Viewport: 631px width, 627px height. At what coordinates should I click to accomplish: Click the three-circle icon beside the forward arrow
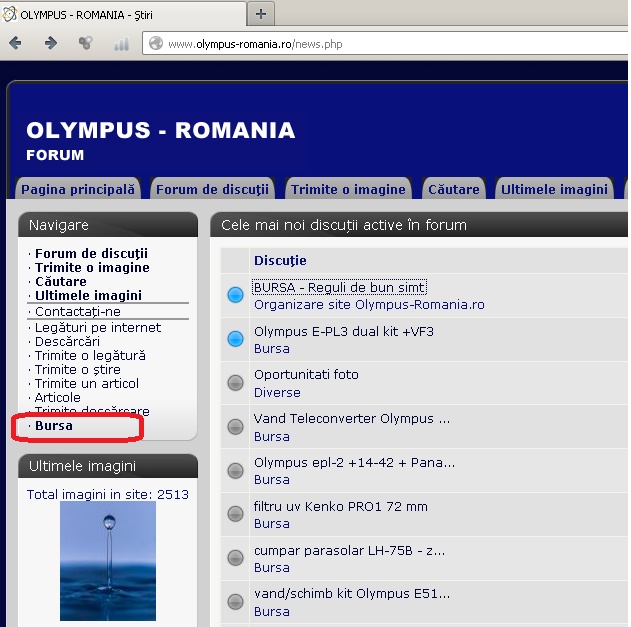click(x=85, y=43)
